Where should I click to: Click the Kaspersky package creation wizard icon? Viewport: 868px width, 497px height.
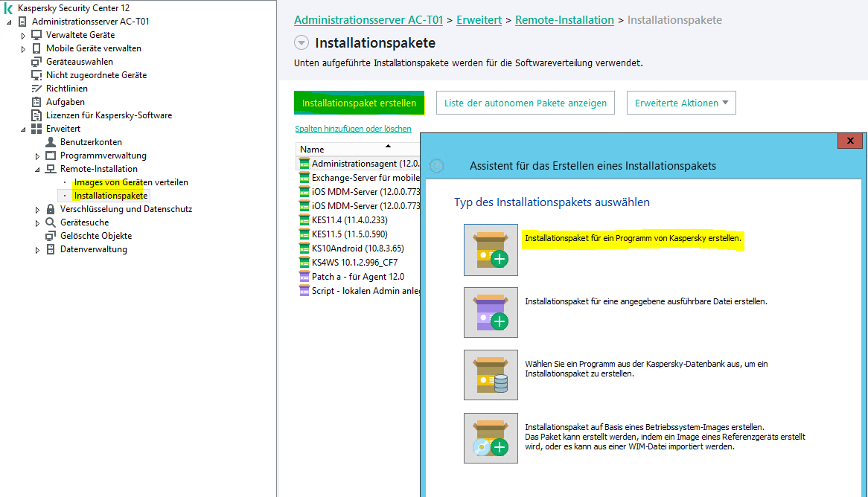coord(491,250)
